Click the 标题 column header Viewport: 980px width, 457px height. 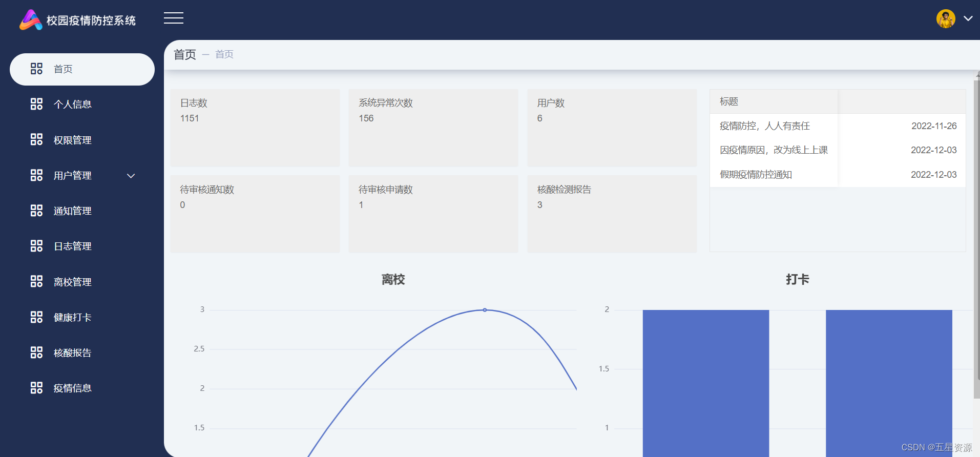click(x=774, y=101)
